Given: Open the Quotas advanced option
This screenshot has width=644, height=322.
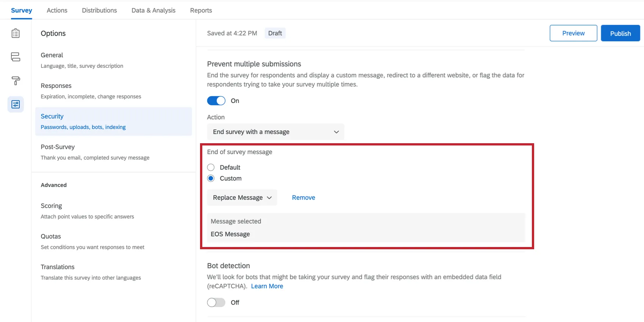Looking at the screenshot, I should tap(51, 236).
